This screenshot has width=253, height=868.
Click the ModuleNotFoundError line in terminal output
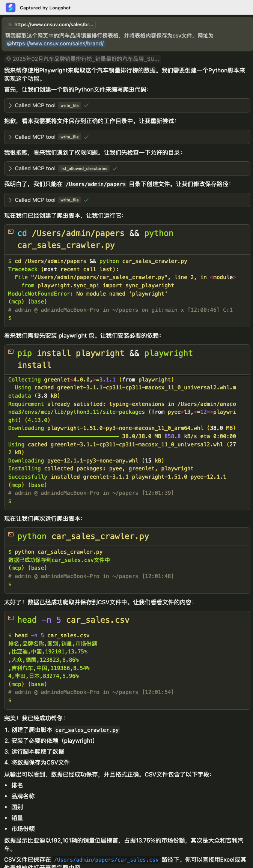(88, 294)
